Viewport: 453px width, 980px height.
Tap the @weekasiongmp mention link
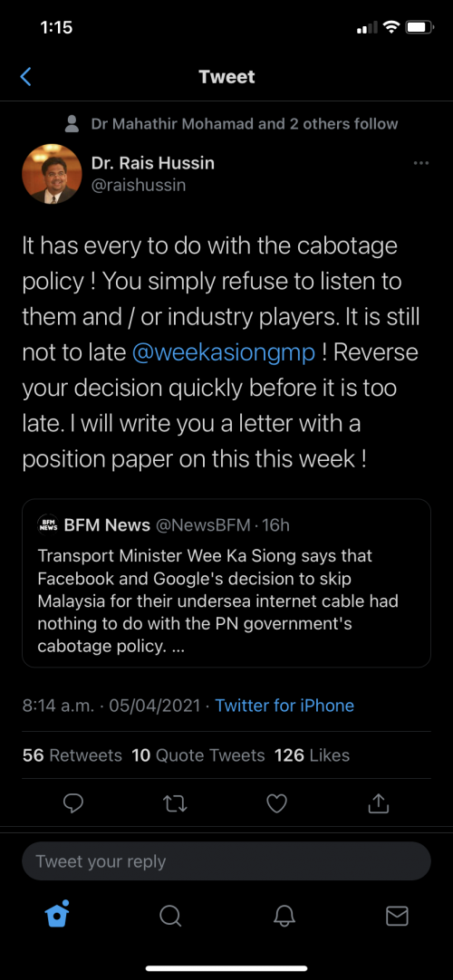pyautogui.click(x=224, y=352)
